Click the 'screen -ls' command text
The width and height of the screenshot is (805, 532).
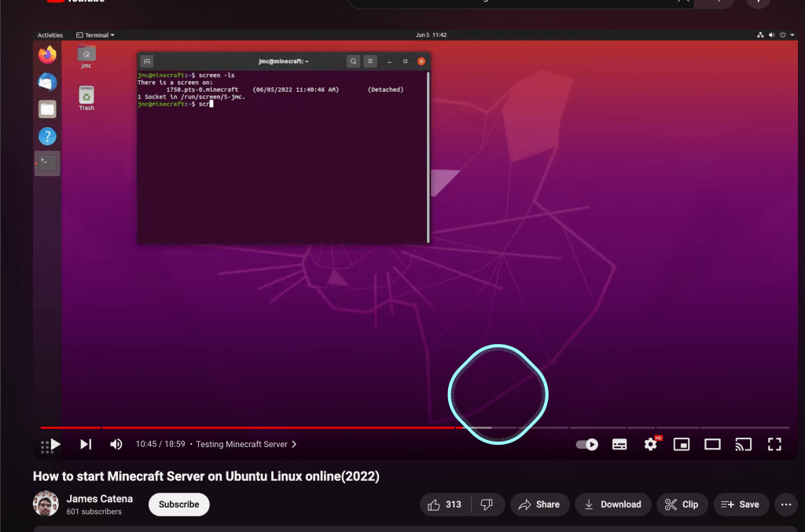coord(217,75)
